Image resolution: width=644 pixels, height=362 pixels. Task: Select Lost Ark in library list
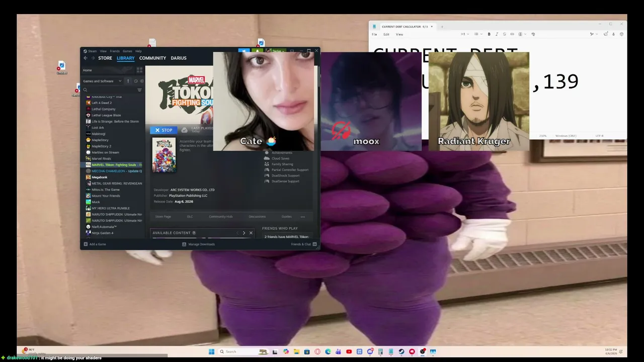98,128
